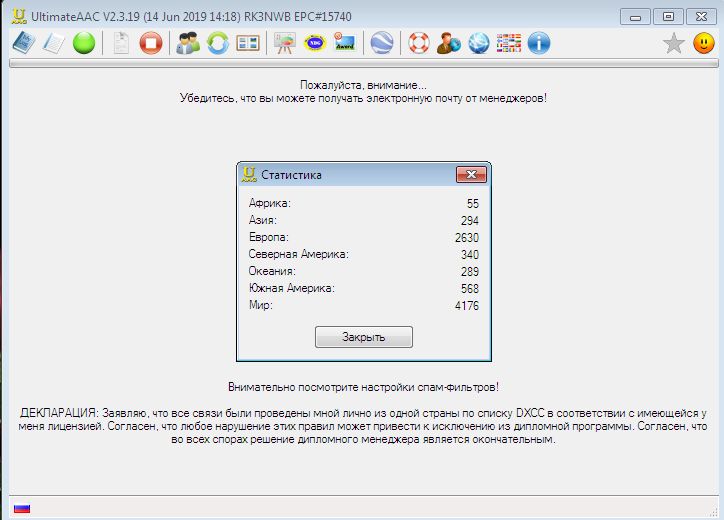The image size is (724, 520).
Task: Click the Европа: label
Action: [269, 237]
